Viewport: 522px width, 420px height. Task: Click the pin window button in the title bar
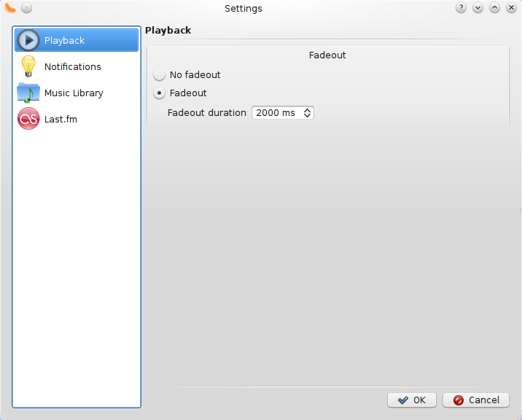[x=26, y=8]
